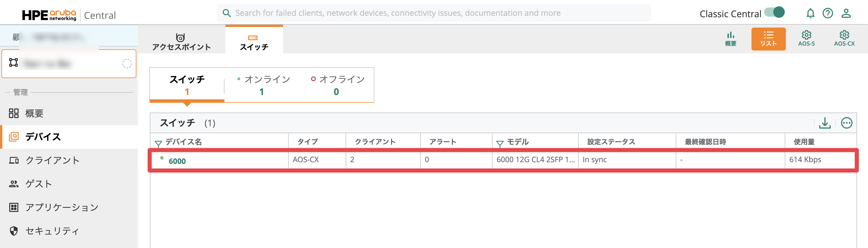Open the help question mark icon
This screenshot has width=868, height=248.
[x=828, y=13]
